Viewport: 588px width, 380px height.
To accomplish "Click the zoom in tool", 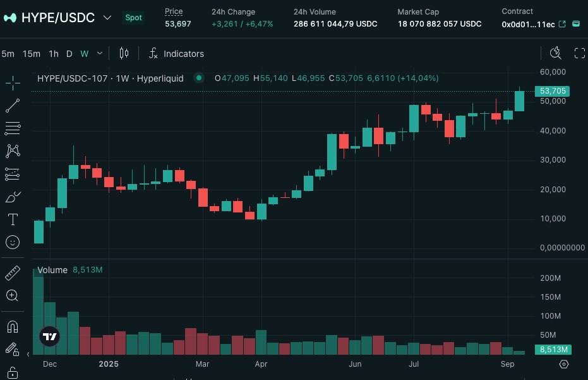I will click(12, 295).
